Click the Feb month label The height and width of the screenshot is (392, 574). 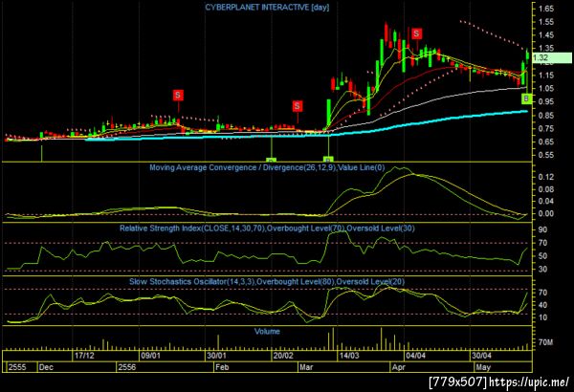[222, 367]
